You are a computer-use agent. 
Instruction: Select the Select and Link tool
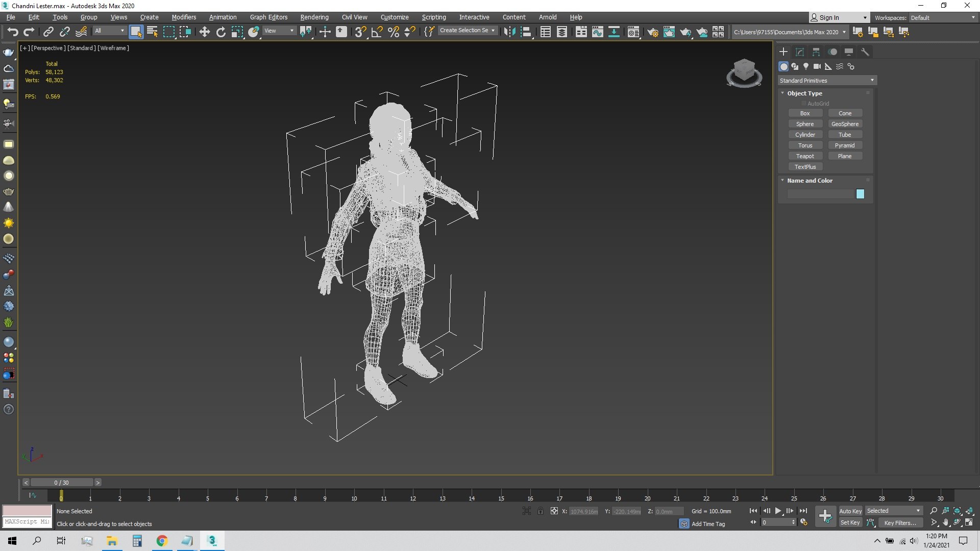point(48,32)
